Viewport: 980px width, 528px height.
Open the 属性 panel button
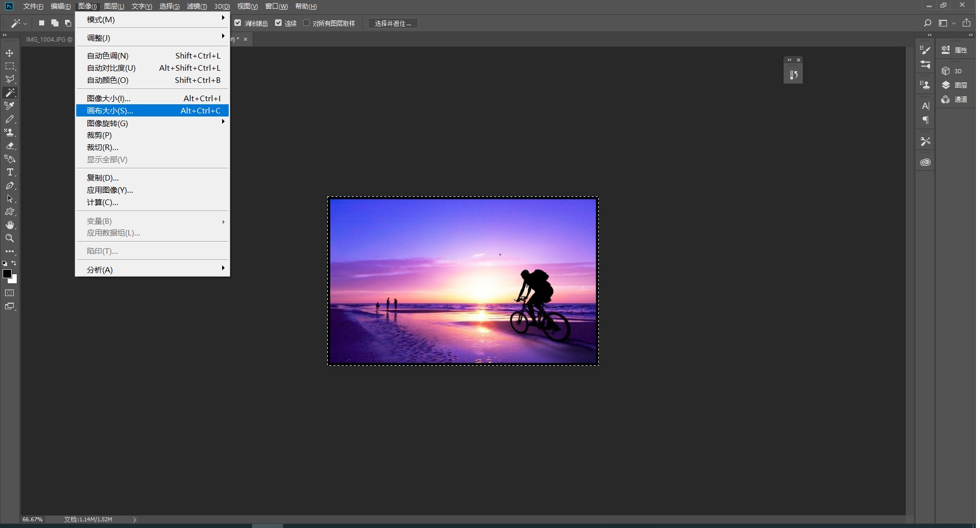pyautogui.click(x=955, y=50)
